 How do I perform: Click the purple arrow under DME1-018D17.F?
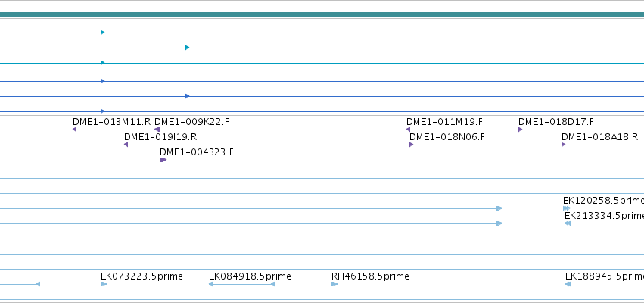pyautogui.click(x=521, y=130)
